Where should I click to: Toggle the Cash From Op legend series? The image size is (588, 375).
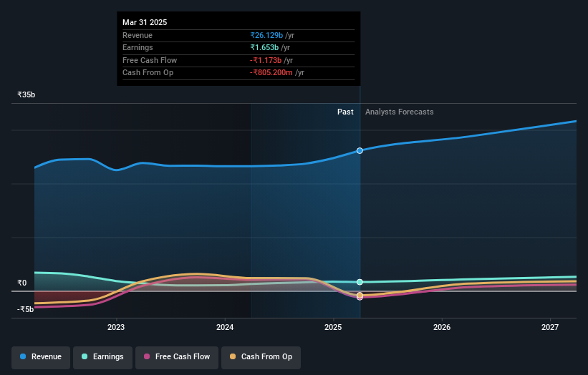pyautogui.click(x=261, y=357)
